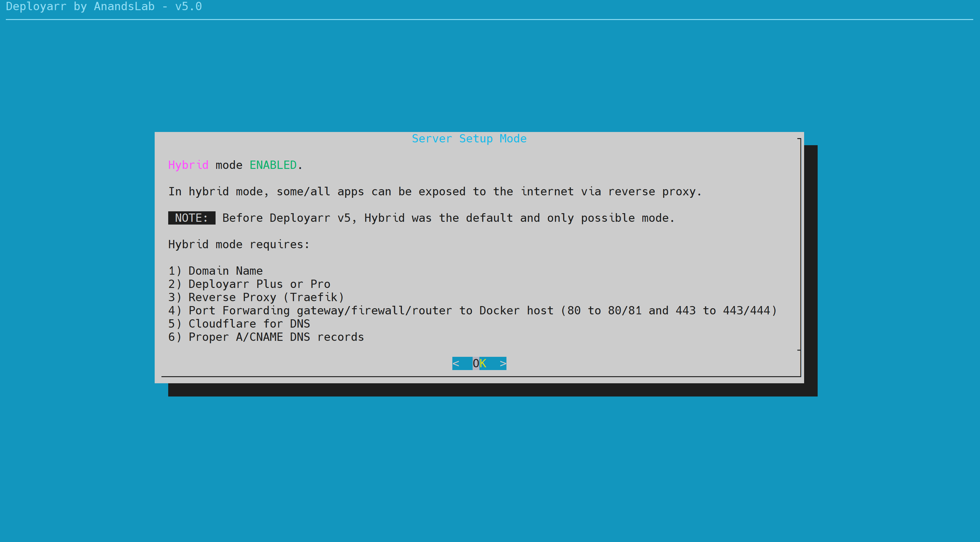Click the OK button to confirm
980x542 pixels.
479,362
